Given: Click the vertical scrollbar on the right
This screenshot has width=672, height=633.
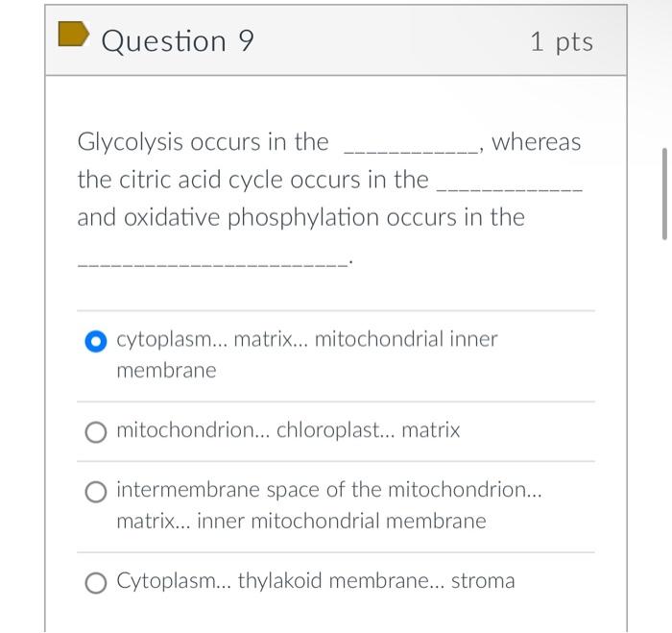Looking at the screenshot, I should pyautogui.click(x=664, y=194).
